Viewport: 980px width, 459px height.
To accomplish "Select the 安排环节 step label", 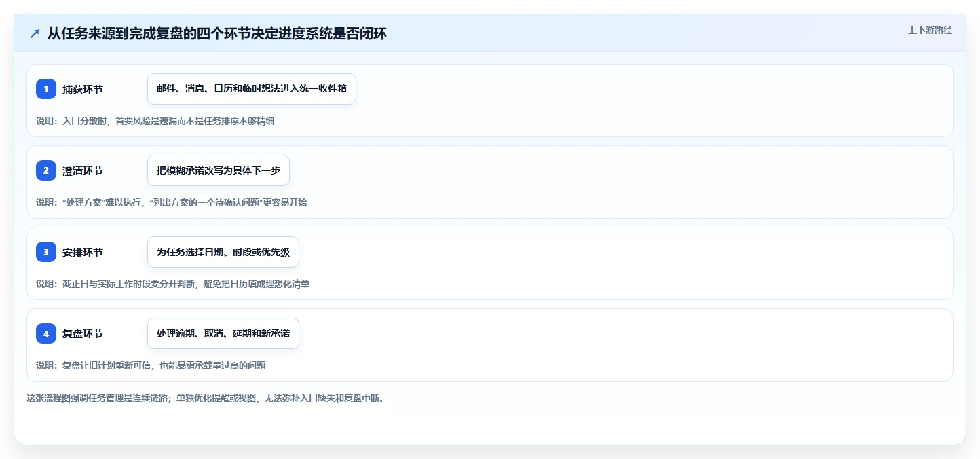I will pos(83,252).
